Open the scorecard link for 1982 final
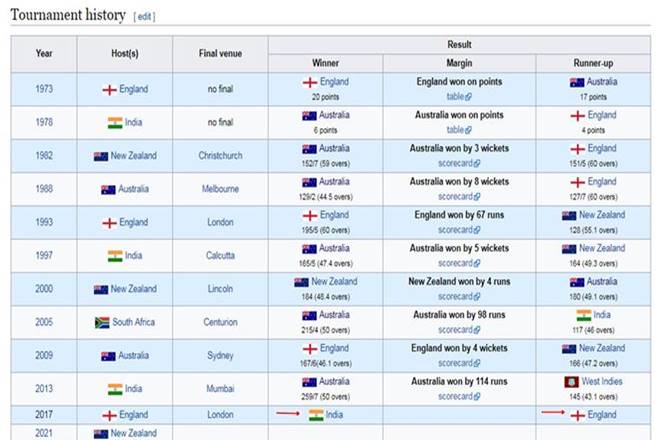660x440 pixels. pyautogui.click(x=459, y=163)
